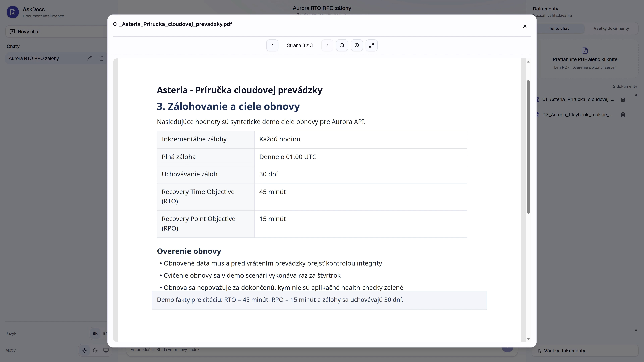Delete document 01_Asteria_Prirucka_cloudovej
This screenshot has height=362, width=644.
pyautogui.click(x=623, y=99)
